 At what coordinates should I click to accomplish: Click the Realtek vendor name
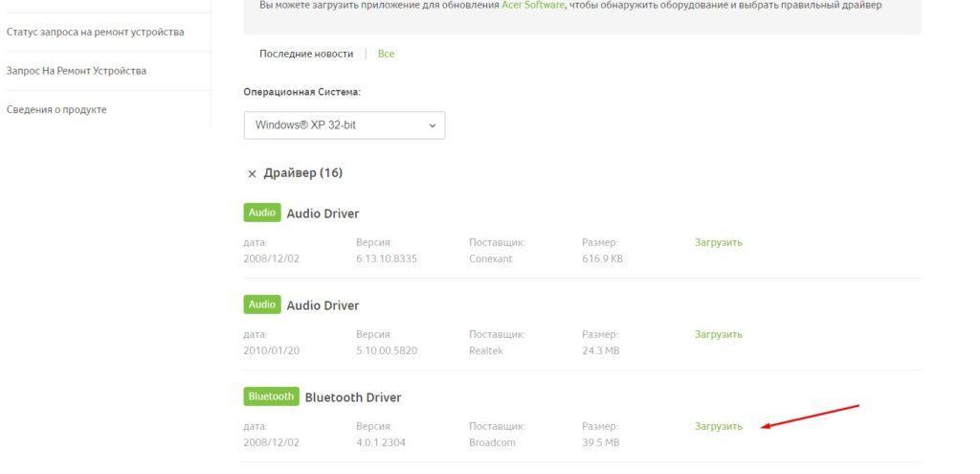tap(485, 350)
